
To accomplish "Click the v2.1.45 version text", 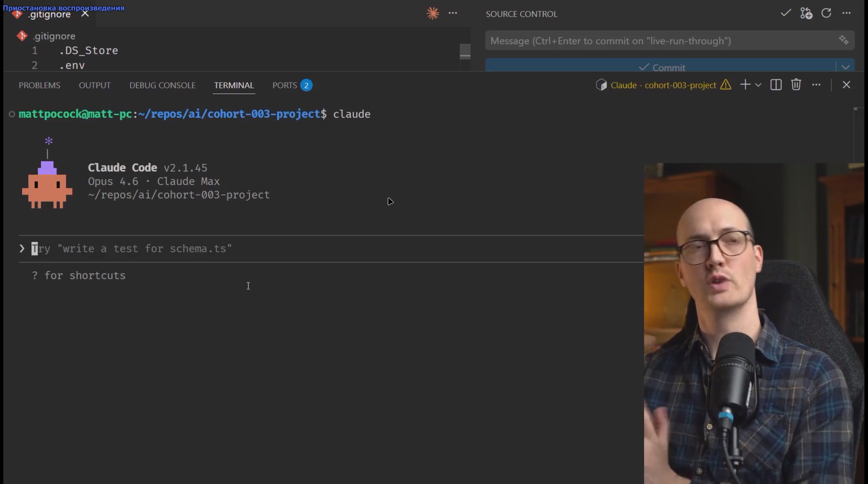I will click(185, 168).
